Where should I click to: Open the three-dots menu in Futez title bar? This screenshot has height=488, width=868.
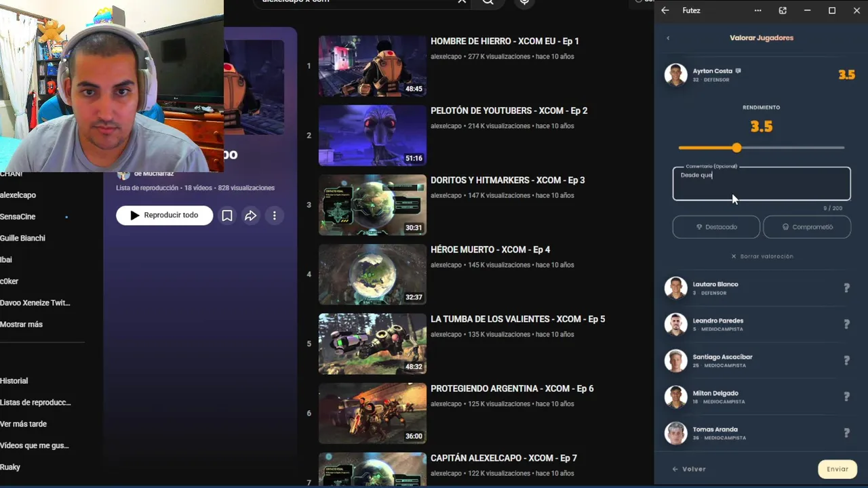click(757, 10)
